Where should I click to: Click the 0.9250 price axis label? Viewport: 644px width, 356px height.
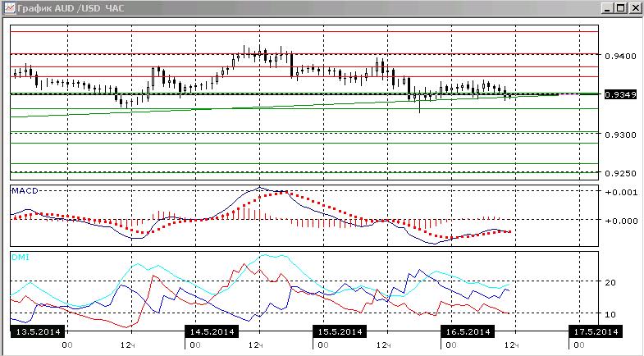point(620,174)
